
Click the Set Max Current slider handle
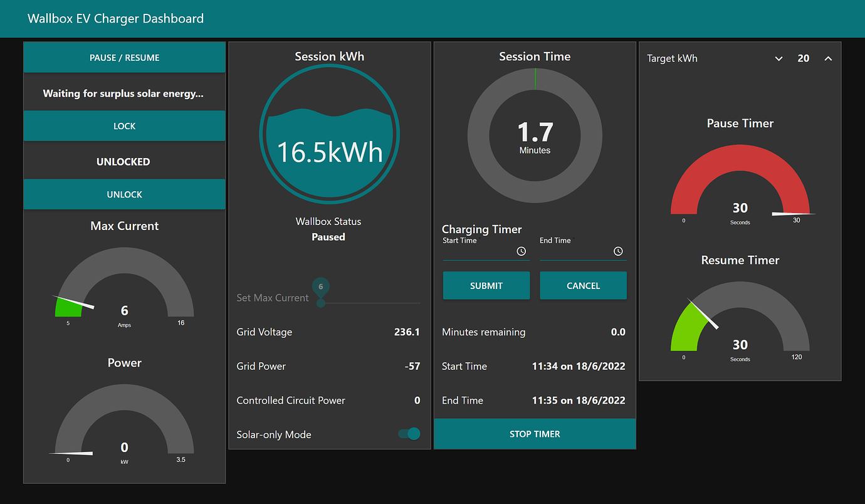click(x=320, y=302)
